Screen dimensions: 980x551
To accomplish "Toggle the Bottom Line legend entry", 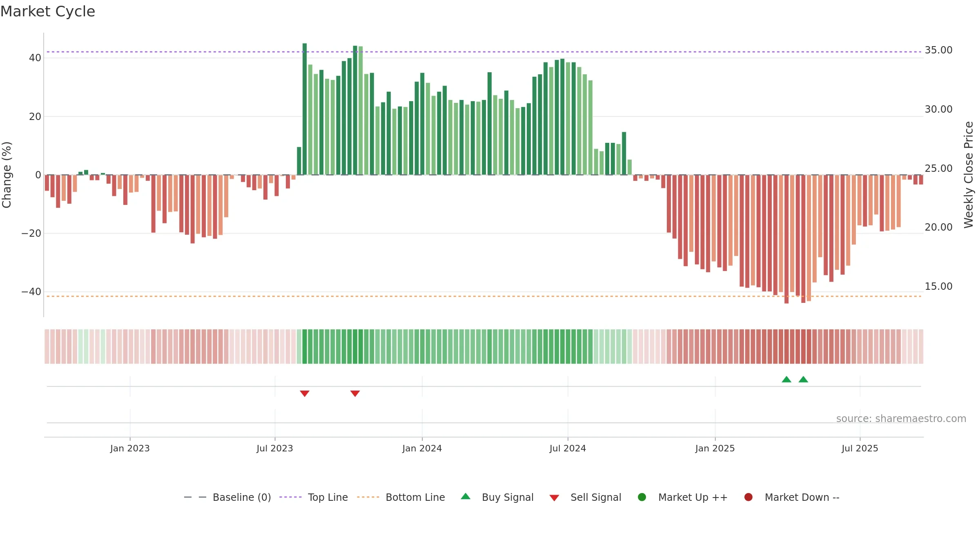I will click(x=401, y=497).
